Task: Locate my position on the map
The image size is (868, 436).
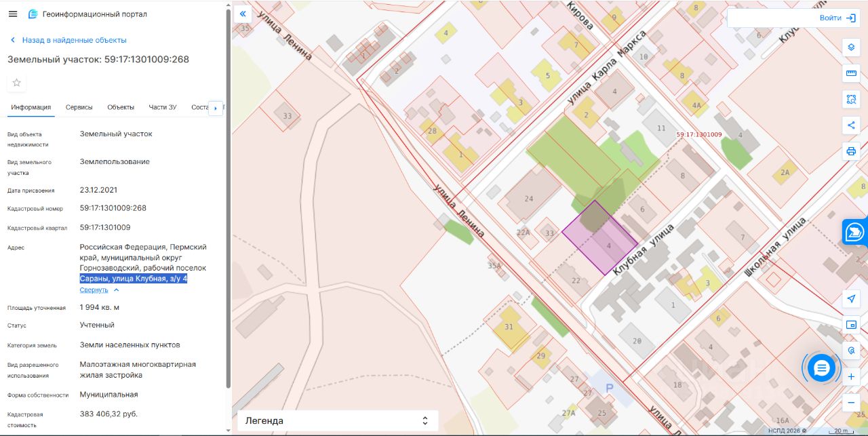Action: (851, 299)
